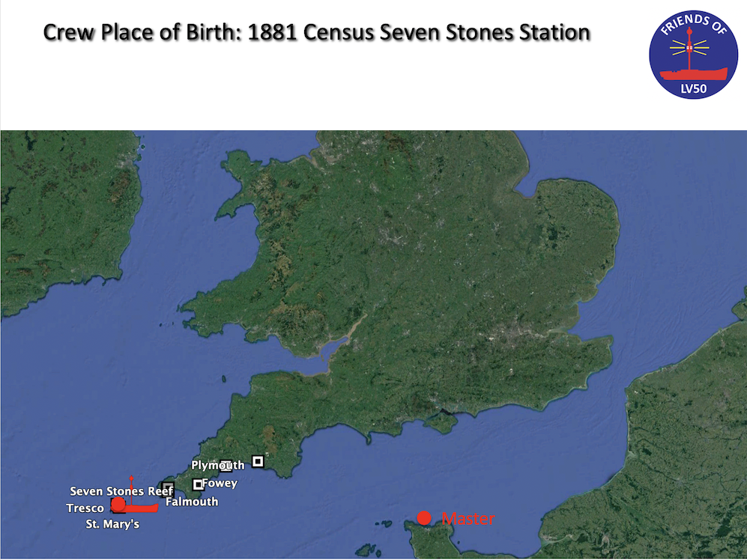
Task: Click the square marker behind Plymouth label
Action: tap(226, 465)
